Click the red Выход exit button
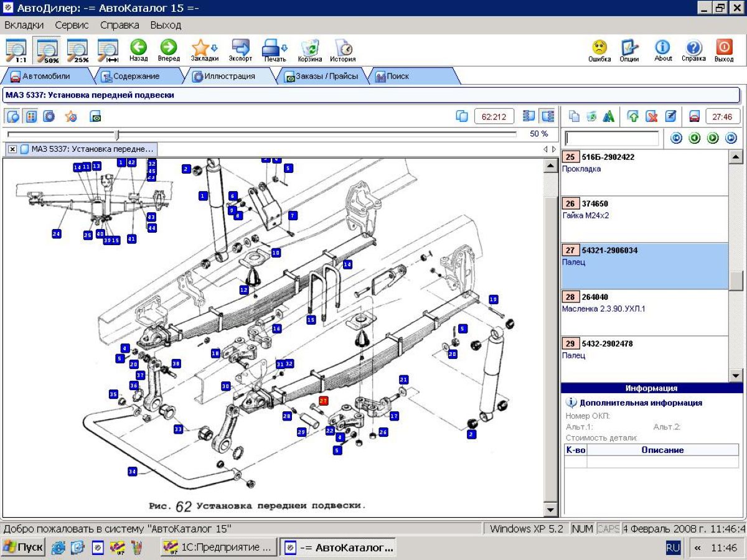 [x=724, y=50]
